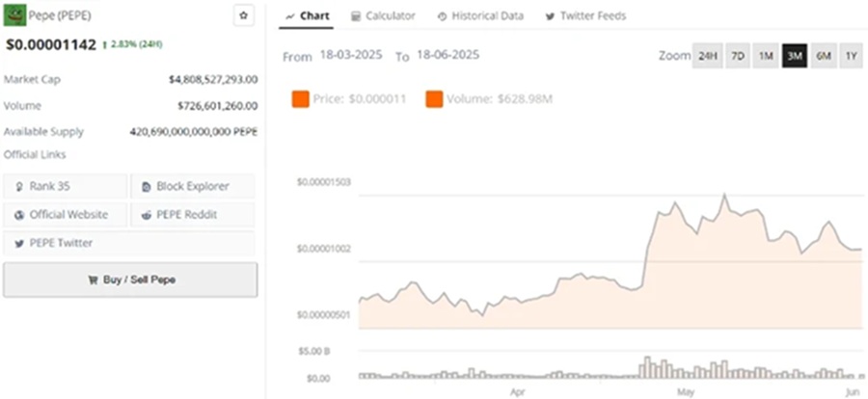Click the Rank 35 button
The width and height of the screenshot is (868, 399).
pos(66,186)
